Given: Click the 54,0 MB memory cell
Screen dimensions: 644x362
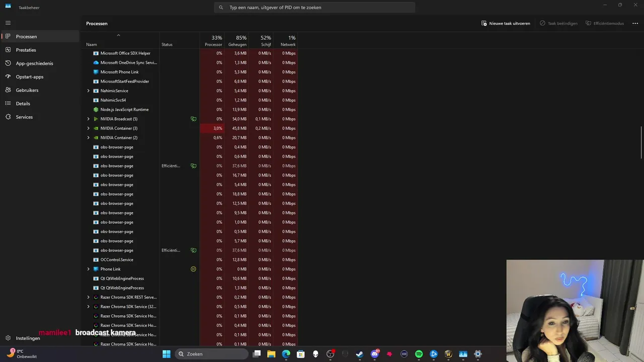Looking at the screenshot, I should click(236, 119).
